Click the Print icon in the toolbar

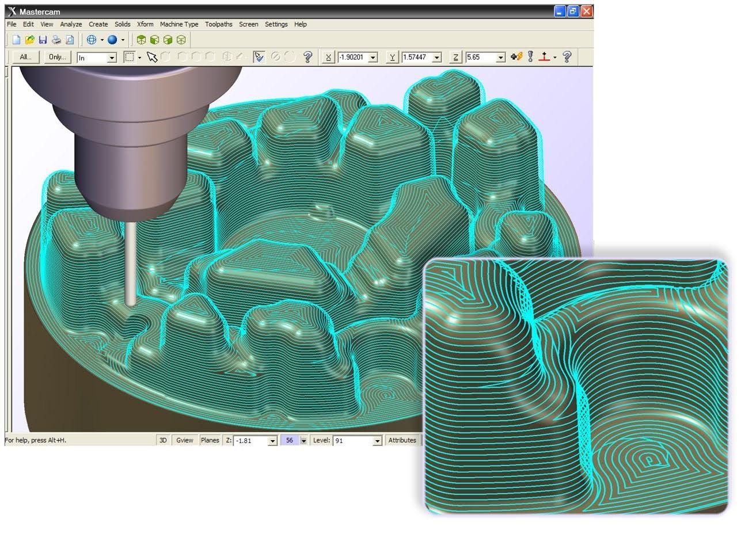[56, 40]
